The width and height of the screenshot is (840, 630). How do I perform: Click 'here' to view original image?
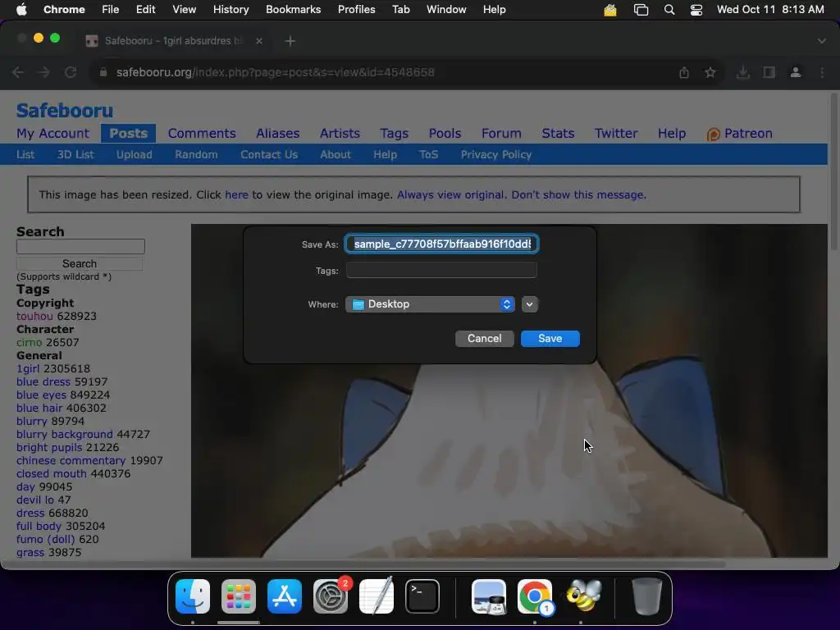236,195
